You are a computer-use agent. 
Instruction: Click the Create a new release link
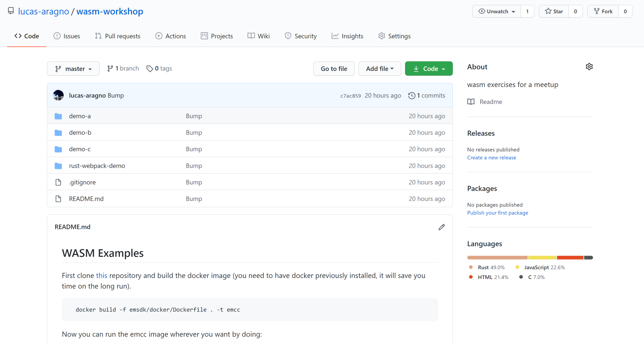(491, 157)
